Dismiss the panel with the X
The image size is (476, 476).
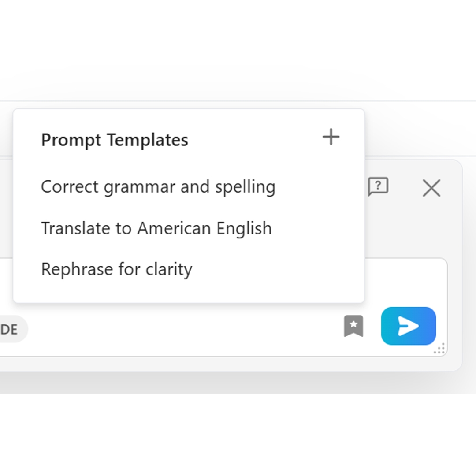(x=431, y=188)
